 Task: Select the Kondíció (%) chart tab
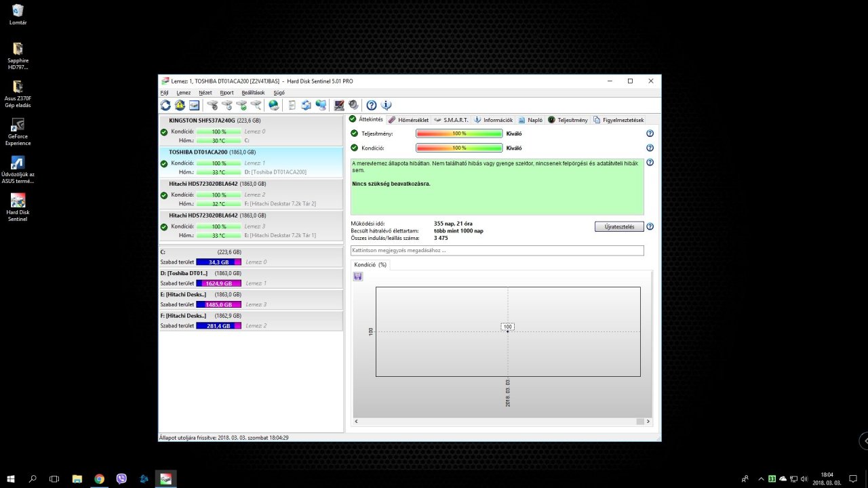[x=370, y=264]
